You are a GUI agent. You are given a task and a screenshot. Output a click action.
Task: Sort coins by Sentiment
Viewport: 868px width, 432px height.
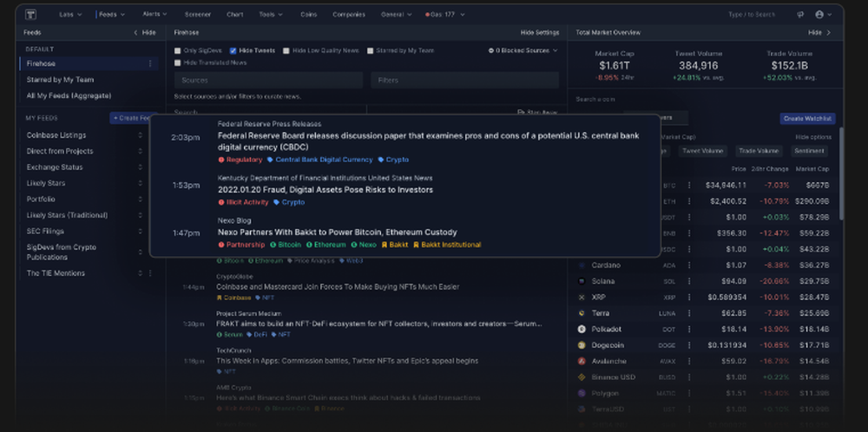pos(809,150)
